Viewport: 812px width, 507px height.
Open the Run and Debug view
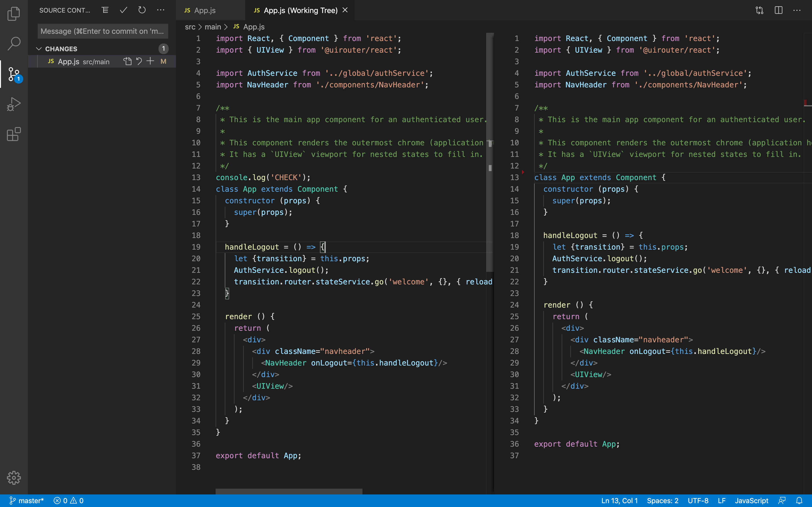(14, 104)
